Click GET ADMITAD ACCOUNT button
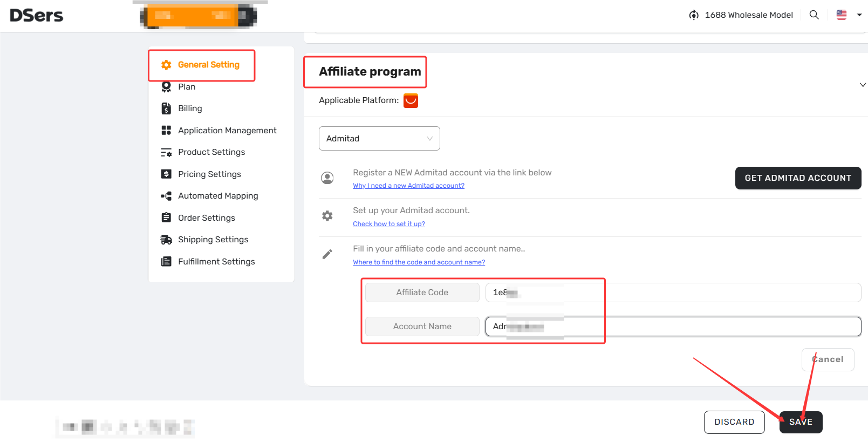 click(798, 178)
